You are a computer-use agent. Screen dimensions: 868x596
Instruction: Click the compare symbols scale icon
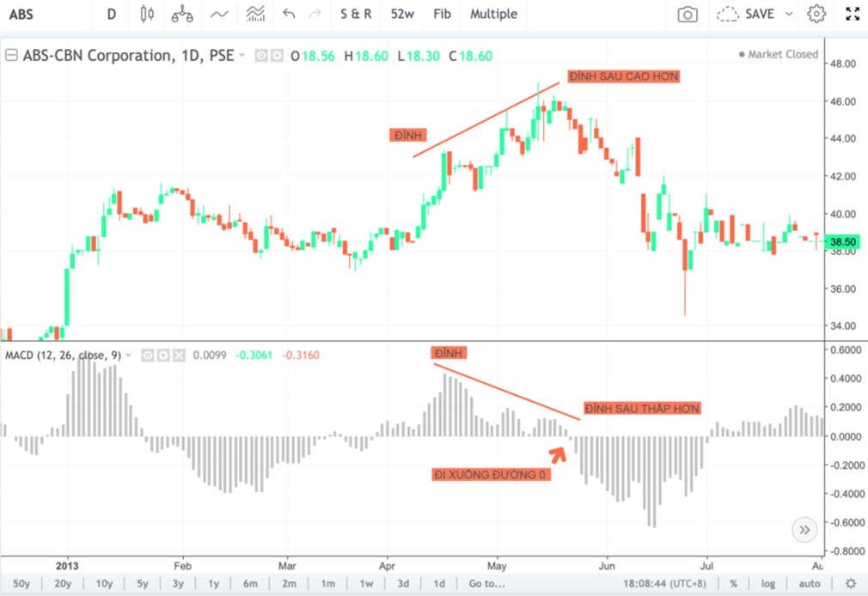point(182,14)
